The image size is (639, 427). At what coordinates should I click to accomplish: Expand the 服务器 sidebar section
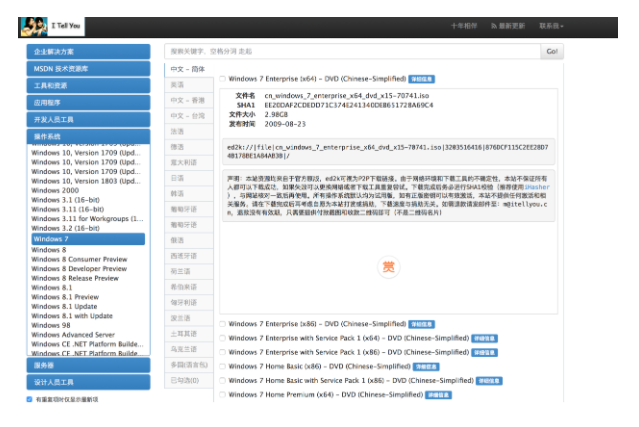88,365
